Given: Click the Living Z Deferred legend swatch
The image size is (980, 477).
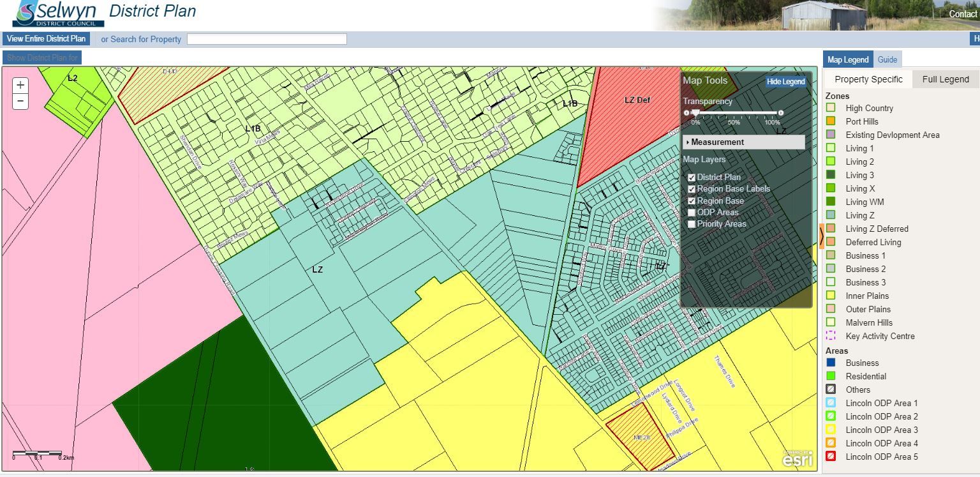Looking at the screenshot, I should tap(831, 229).
